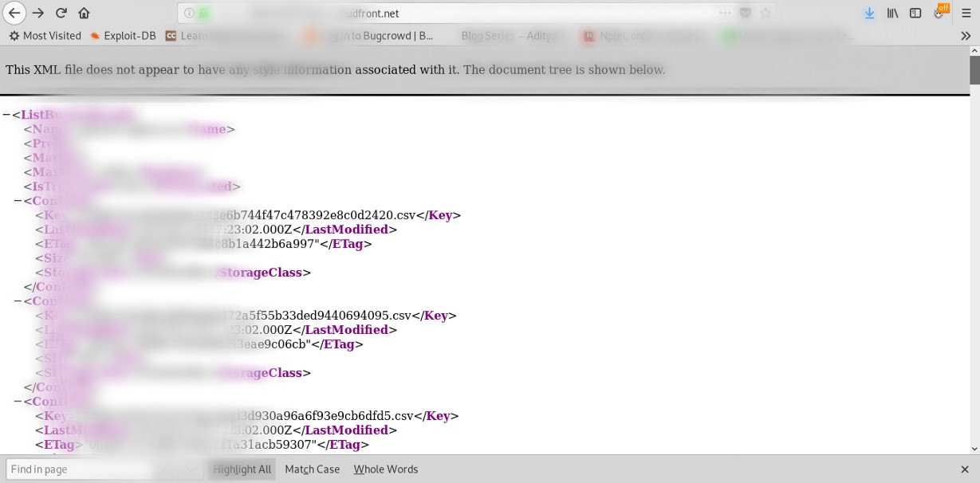This screenshot has height=483, width=980.
Task: Open the Downloads panel
Action: click(870, 13)
